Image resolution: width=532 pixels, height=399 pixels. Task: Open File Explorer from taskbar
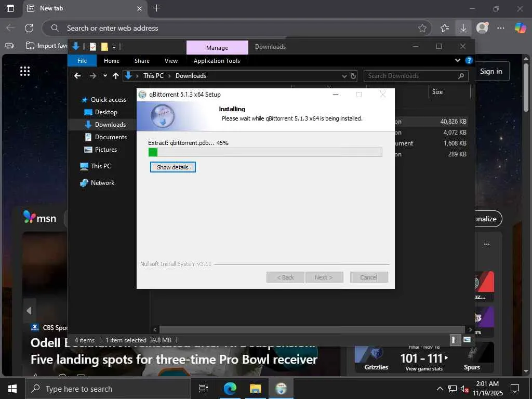tap(255, 389)
